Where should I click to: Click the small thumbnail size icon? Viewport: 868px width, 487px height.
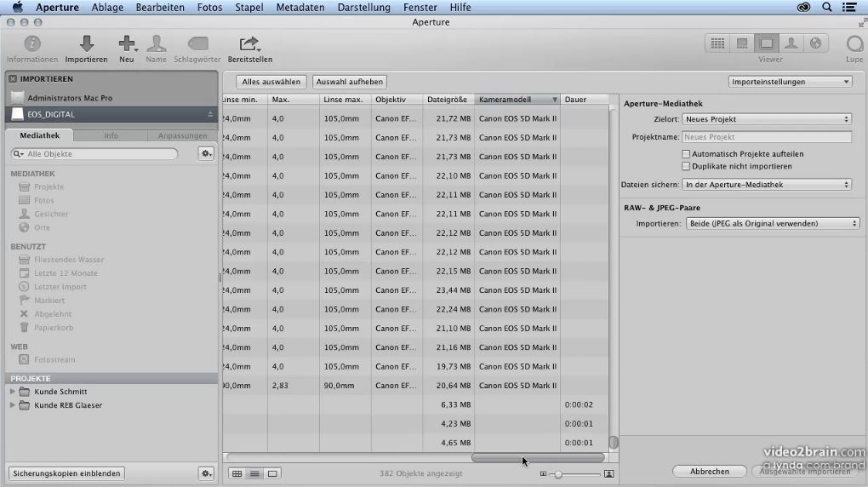pyautogui.click(x=543, y=473)
